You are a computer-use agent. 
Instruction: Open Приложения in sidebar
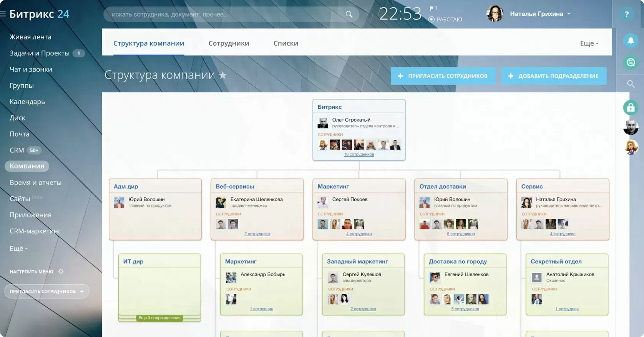[30, 215]
